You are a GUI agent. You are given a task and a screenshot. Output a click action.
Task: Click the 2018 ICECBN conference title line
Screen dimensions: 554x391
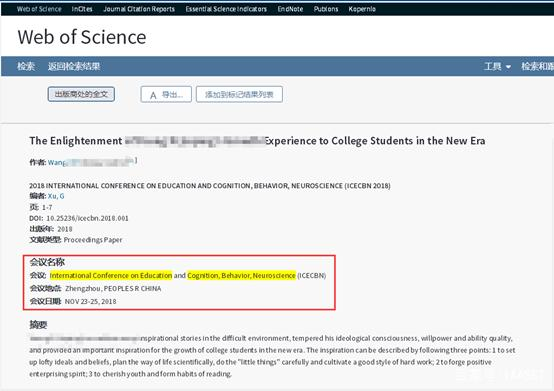(210, 186)
